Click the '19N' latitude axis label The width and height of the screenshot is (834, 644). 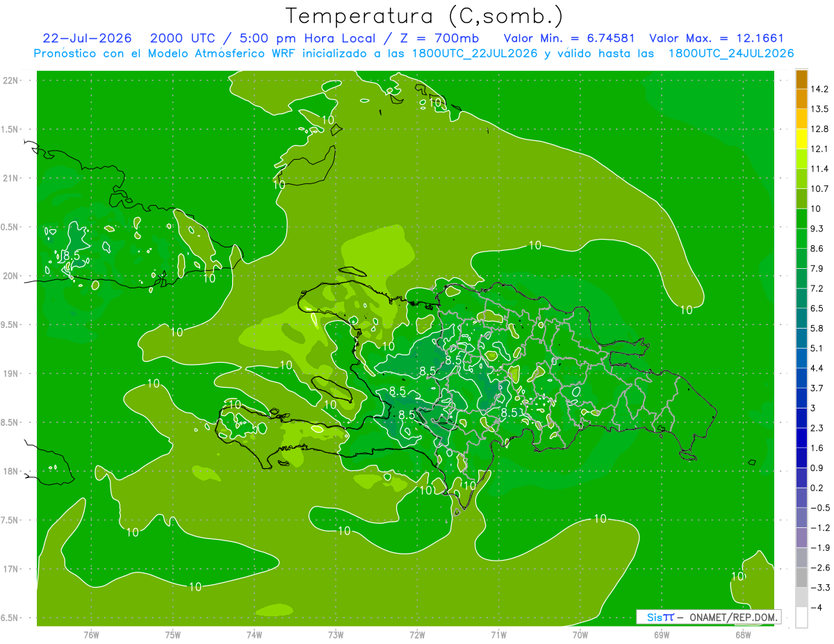pos(10,374)
